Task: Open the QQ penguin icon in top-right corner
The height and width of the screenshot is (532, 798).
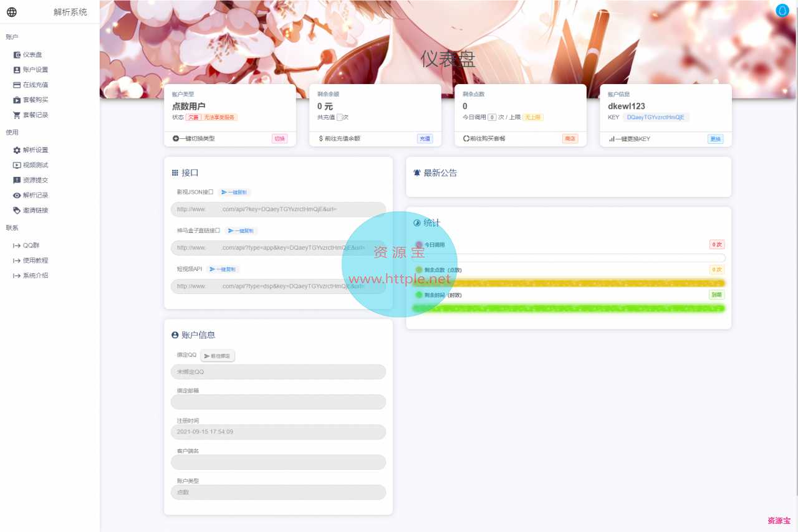Action: point(782,11)
